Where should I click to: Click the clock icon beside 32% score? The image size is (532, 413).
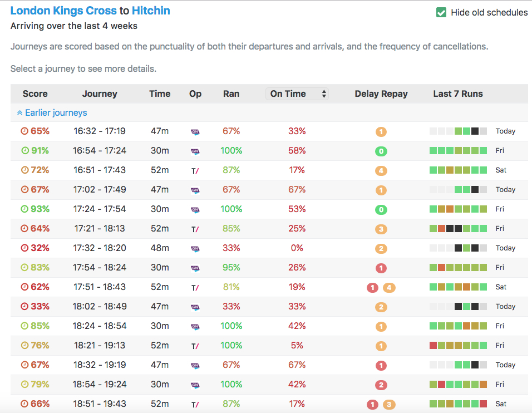24,248
